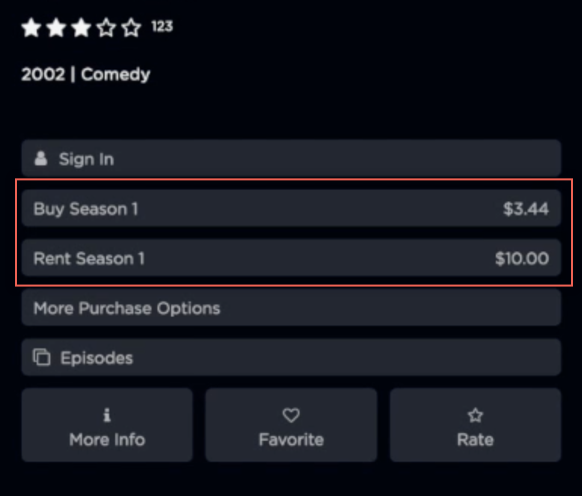Click the user icon beside Sign In
Screen dimensions: 582x496
click(41, 158)
